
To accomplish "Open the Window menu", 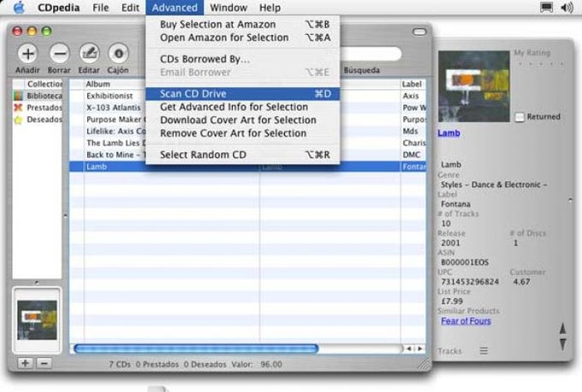I will click(229, 8).
